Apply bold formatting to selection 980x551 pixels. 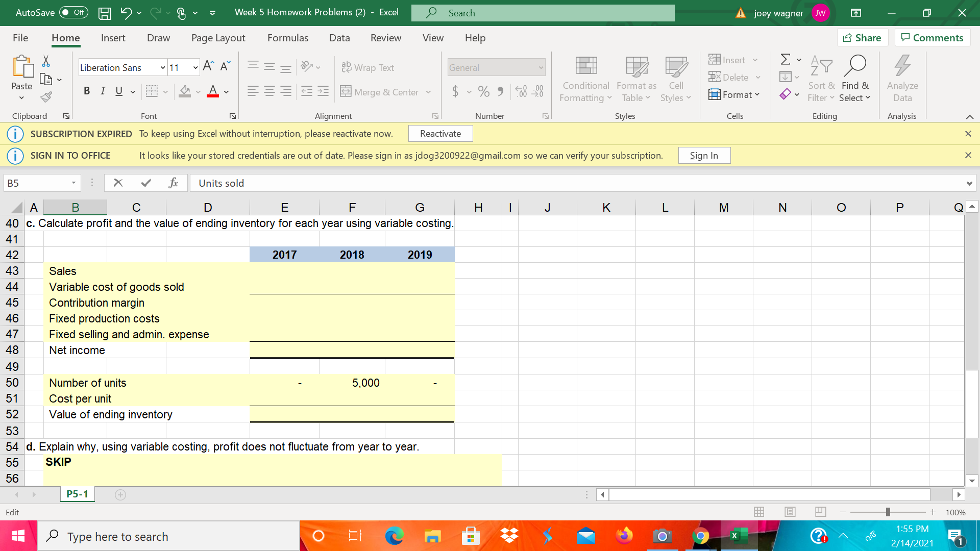coord(87,91)
